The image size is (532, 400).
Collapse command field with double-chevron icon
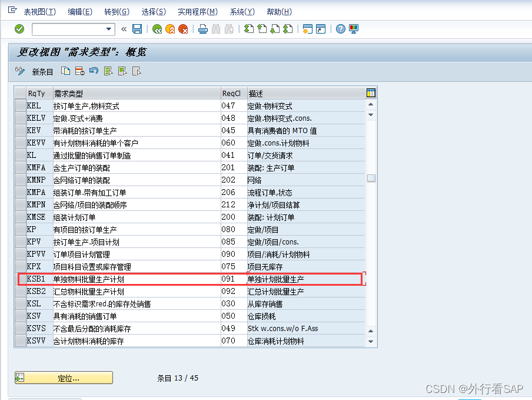(x=124, y=29)
